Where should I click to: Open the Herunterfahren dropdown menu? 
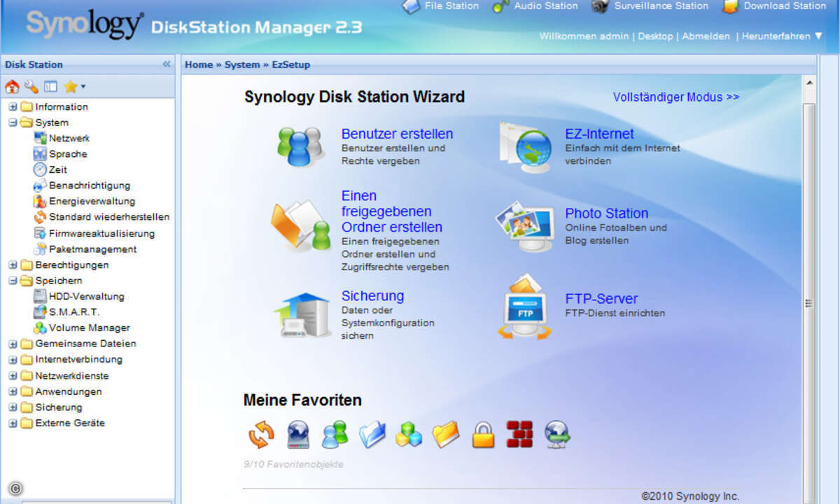click(x=782, y=36)
